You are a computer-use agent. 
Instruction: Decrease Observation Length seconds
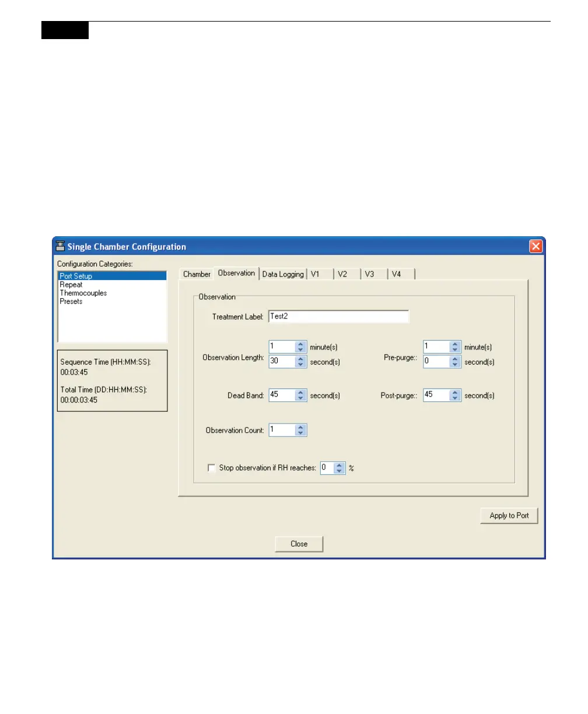click(300, 365)
